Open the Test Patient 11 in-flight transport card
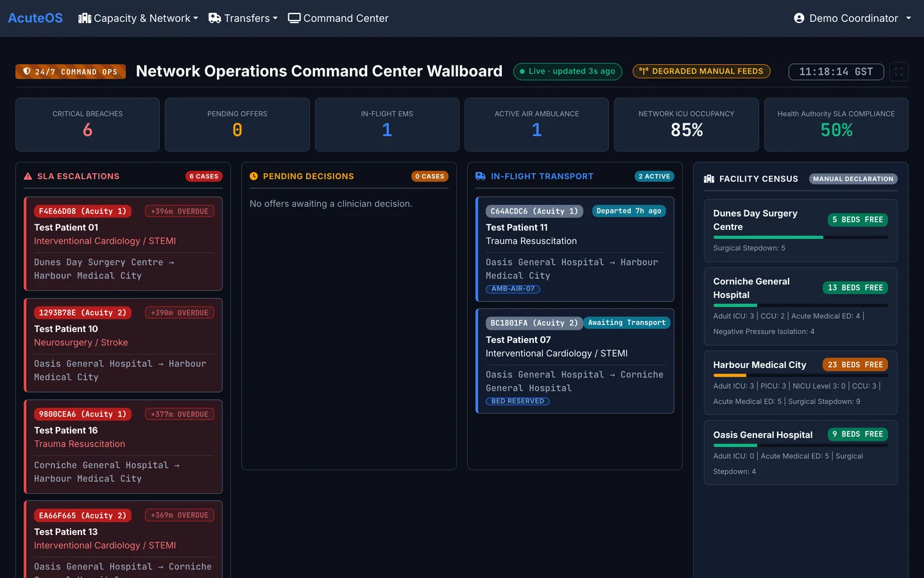This screenshot has width=924, height=578. (x=575, y=249)
